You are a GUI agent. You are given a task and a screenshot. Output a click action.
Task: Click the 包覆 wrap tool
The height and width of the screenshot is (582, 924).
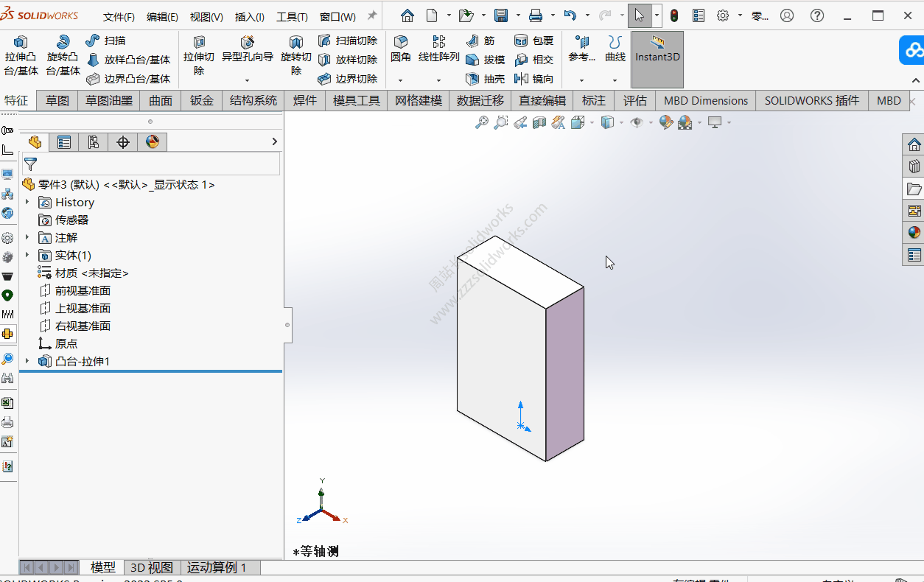coord(533,41)
